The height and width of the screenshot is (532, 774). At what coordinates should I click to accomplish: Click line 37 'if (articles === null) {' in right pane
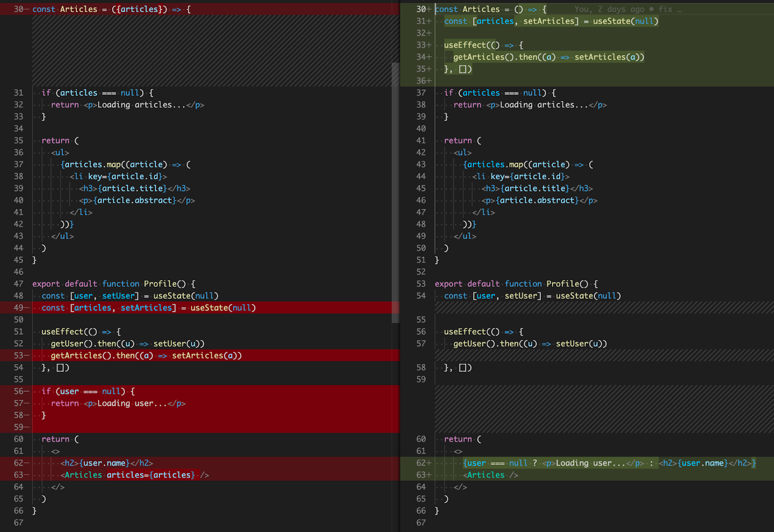[x=500, y=93]
